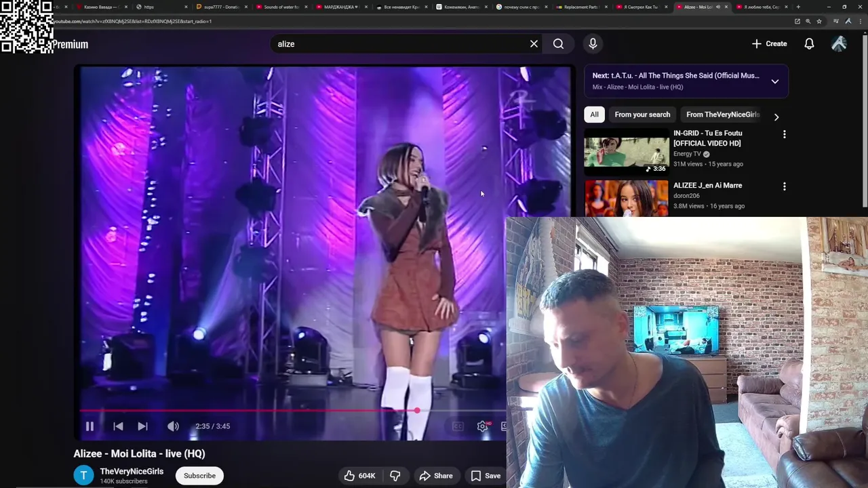Subscribe to TheVeryNiceGirls channel

[x=199, y=476]
